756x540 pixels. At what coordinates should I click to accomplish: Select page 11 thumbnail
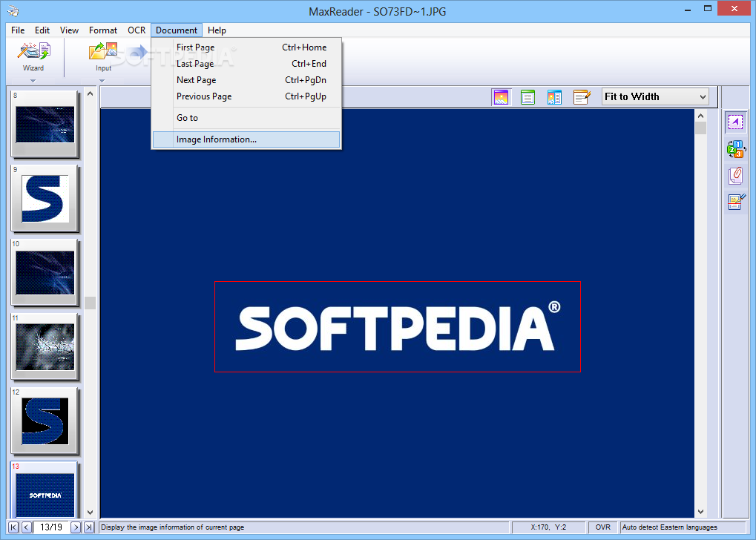[x=45, y=347]
